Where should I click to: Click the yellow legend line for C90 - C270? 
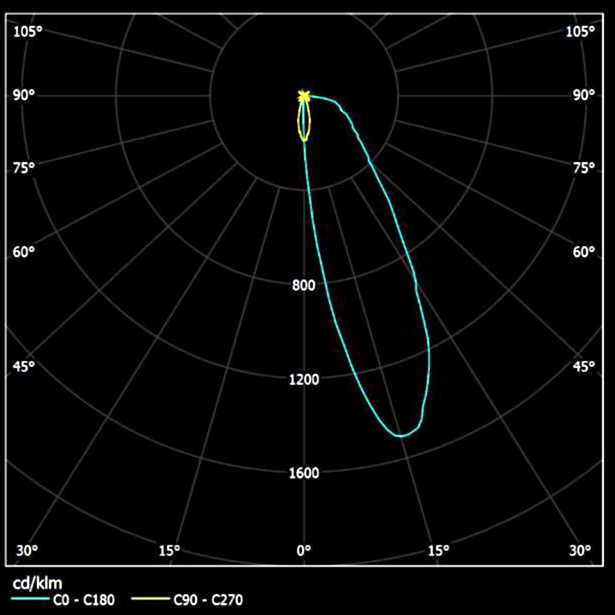coord(150,599)
